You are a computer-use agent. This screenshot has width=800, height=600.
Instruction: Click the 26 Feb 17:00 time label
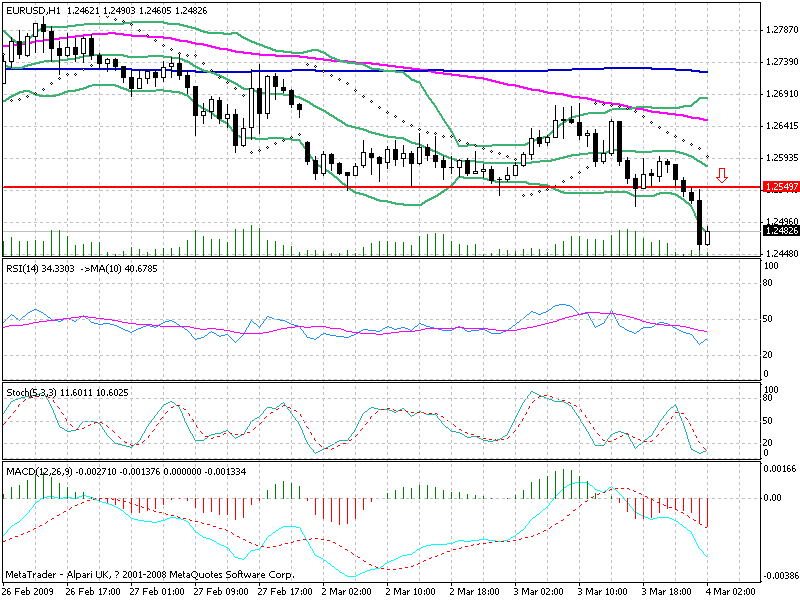[93, 592]
